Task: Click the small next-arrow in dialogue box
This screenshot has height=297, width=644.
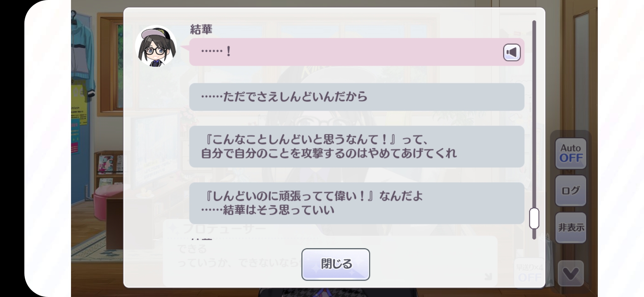Action: pyautogui.click(x=488, y=277)
